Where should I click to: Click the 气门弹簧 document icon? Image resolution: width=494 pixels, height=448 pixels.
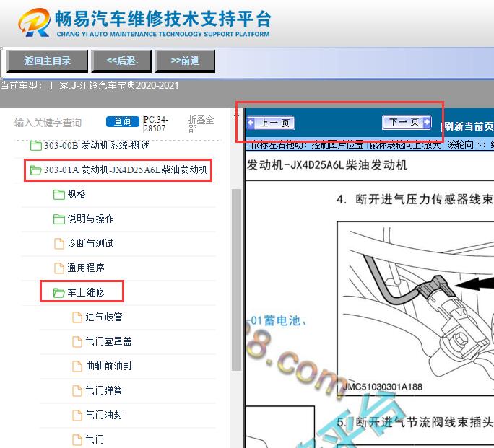(x=77, y=391)
